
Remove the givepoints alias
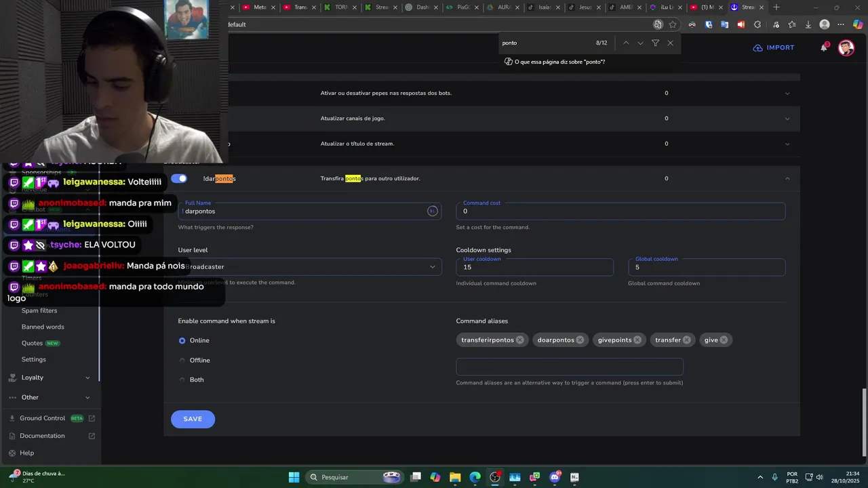click(x=637, y=340)
